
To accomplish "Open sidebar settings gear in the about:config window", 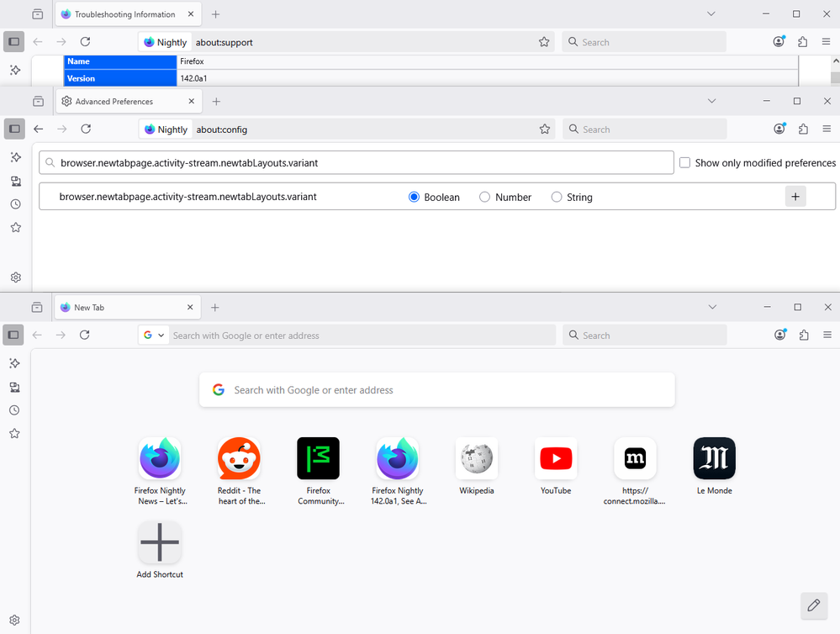I will click(15, 277).
